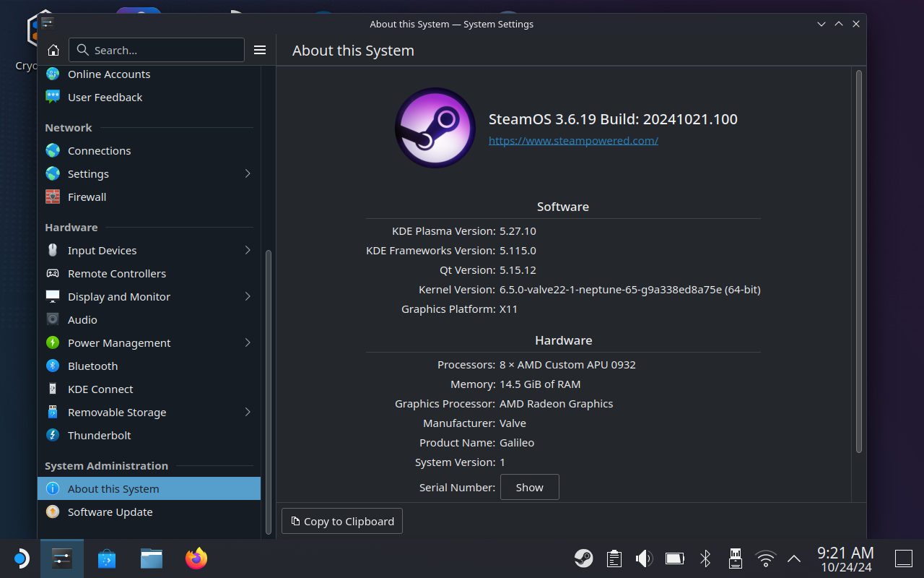Open the Wi-Fi network tray icon
924x578 pixels.
pyautogui.click(x=765, y=558)
